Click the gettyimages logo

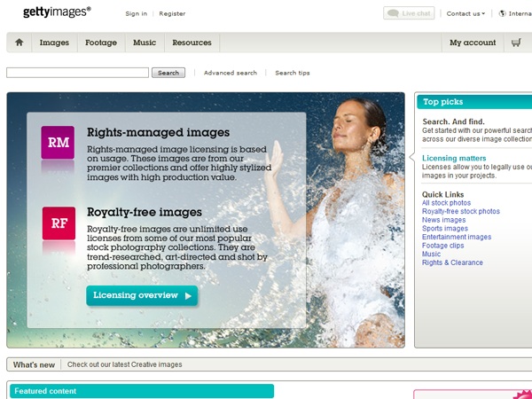pyautogui.click(x=57, y=12)
